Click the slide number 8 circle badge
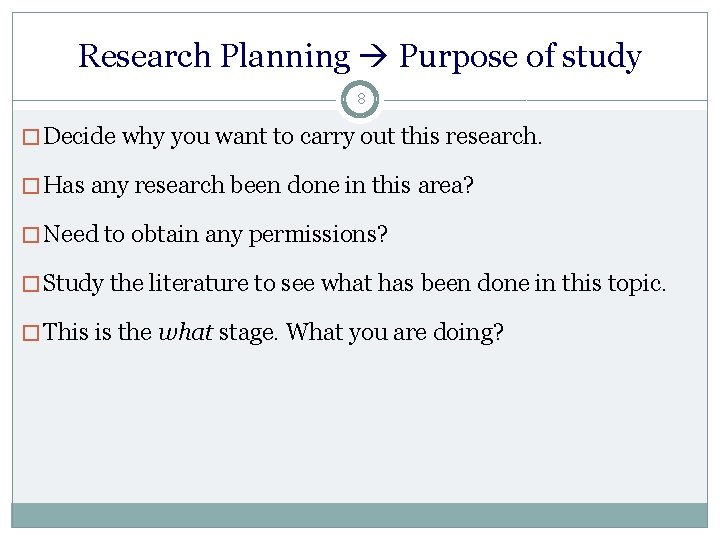720x540 pixels. click(x=360, y=100)
